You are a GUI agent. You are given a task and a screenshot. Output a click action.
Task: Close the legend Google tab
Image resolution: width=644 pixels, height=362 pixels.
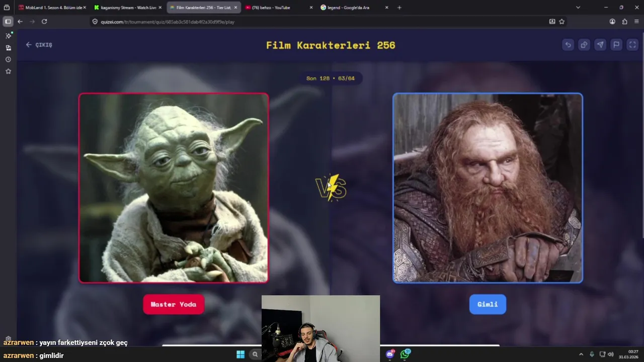[386, 8]
